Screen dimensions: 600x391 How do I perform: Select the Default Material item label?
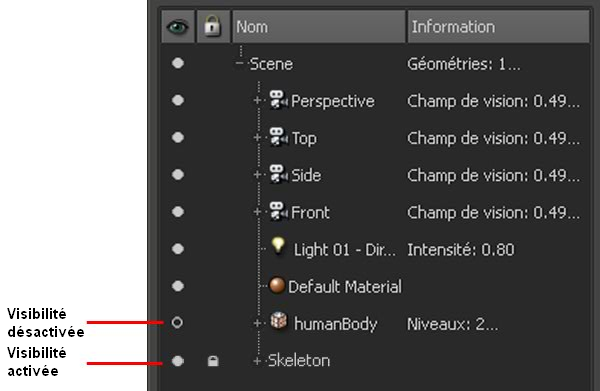[345, 287]
